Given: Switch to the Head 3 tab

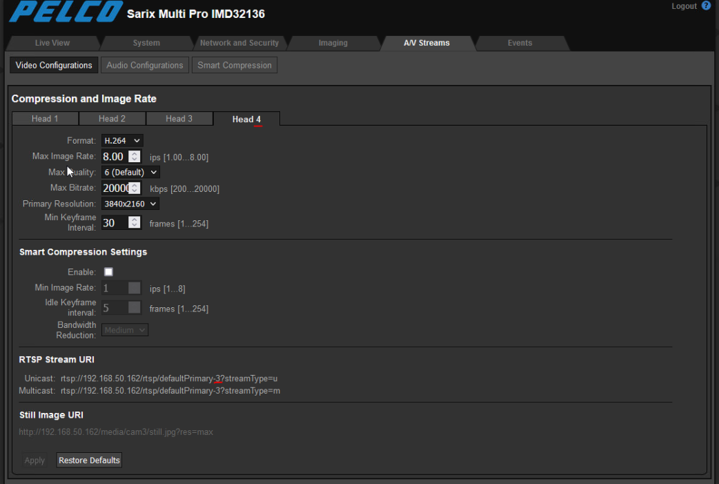Looking at the screenshot, I should click(x=179, y=119).
